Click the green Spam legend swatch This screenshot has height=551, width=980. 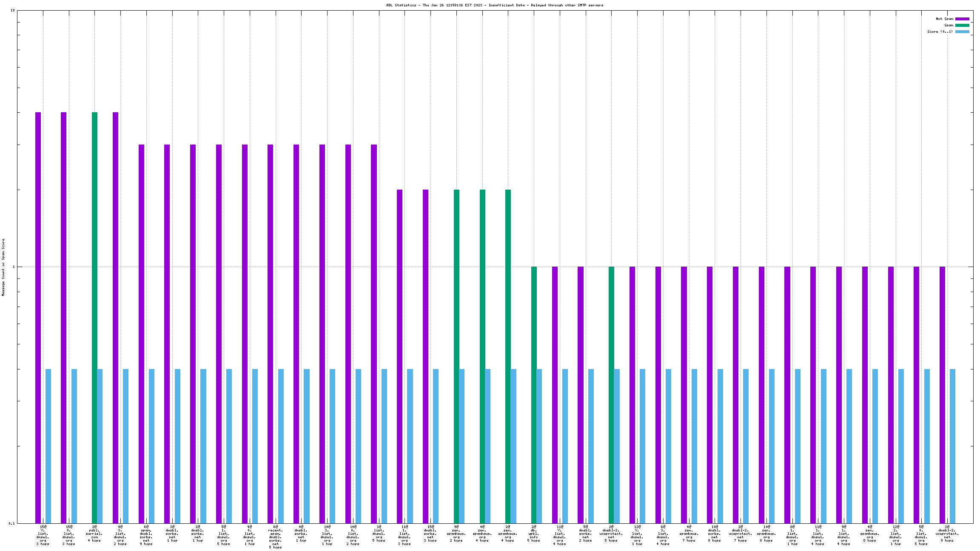[x=962, y=25]
